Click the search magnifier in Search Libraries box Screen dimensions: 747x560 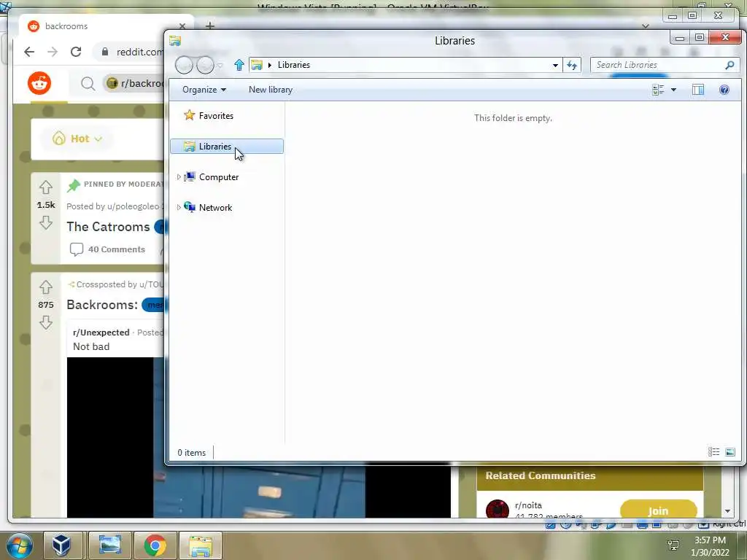pyautogui.click(x=729, y=65)
